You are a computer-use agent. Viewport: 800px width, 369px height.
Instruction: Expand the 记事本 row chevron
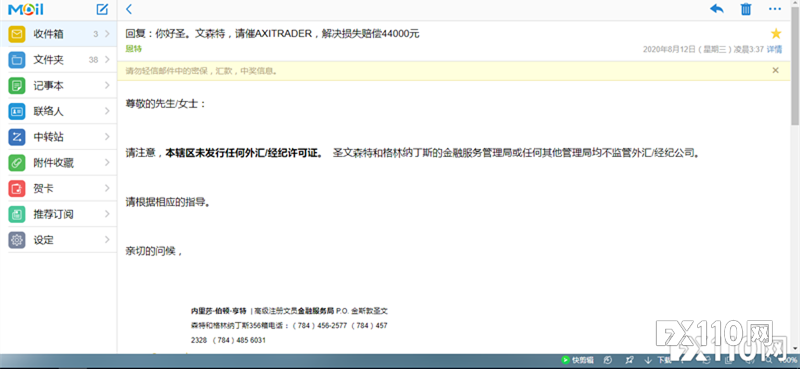[x=107, y=86]
